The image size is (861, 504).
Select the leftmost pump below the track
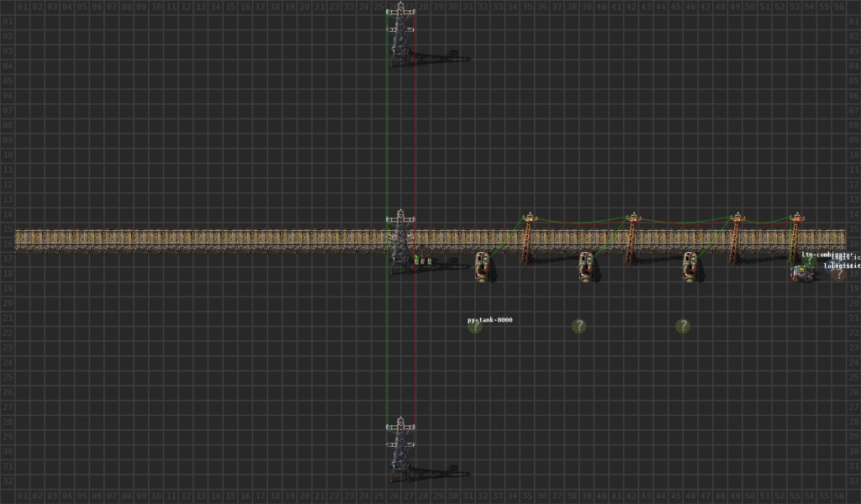482,265
